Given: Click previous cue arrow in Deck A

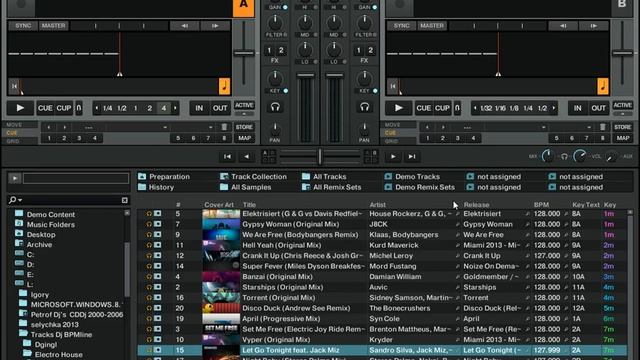Looking at the screenshot, I should pyautogui.click(x=49, y=127).
